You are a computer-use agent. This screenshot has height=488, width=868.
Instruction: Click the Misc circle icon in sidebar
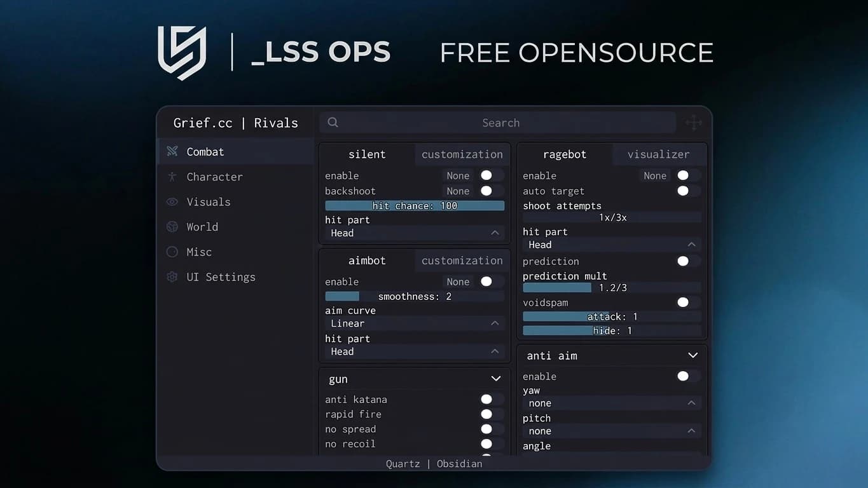click(172, 252)
